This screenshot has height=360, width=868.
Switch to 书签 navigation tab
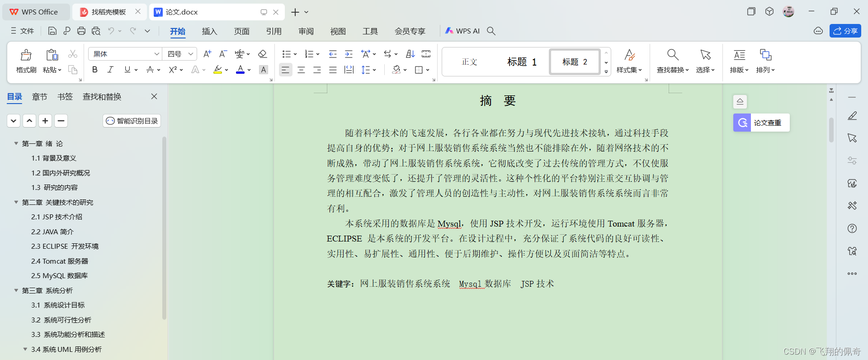65,97
